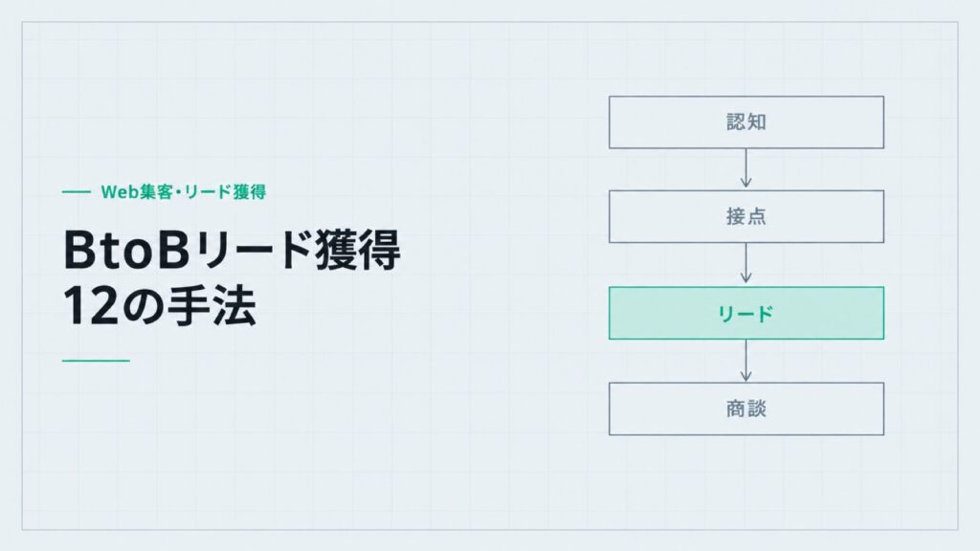Select the title line BtoBリード獲得
The width and height of the screenshot is (980, 551).
pyautogui.click(x=232, y=250)
